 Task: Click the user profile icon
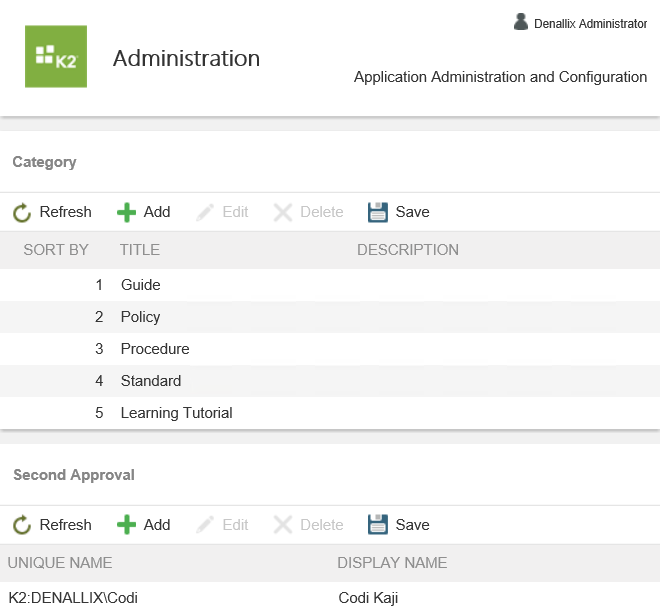[521, 22]
